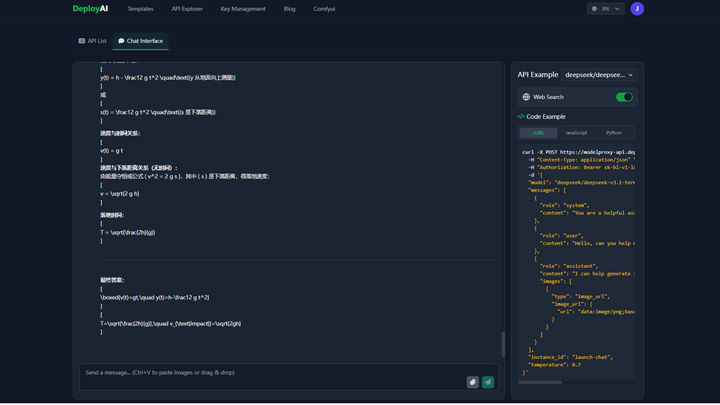Click the "v(t) = g t" formula line
The height and width of the screenshot is (405, 720).
pos(112,151)
